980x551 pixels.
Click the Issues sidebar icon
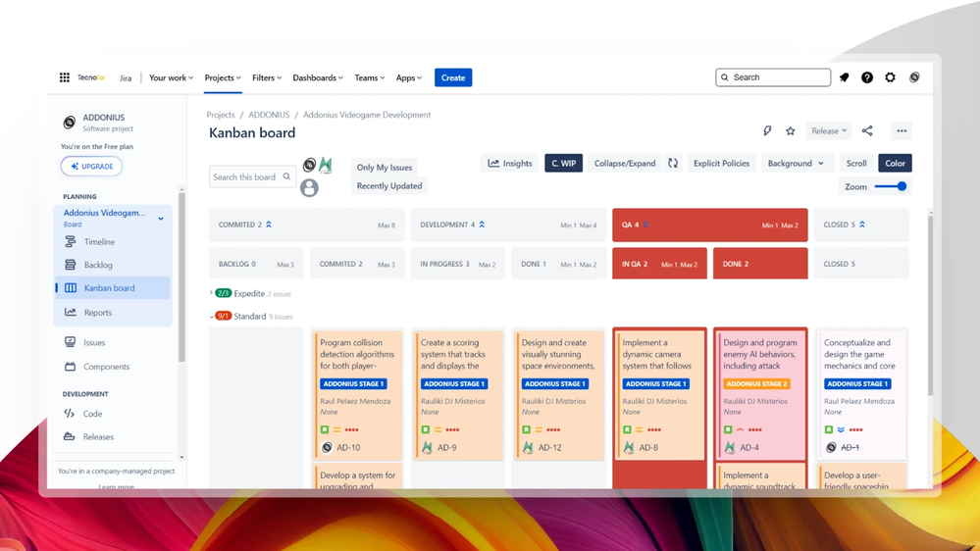tap(70, 342)
